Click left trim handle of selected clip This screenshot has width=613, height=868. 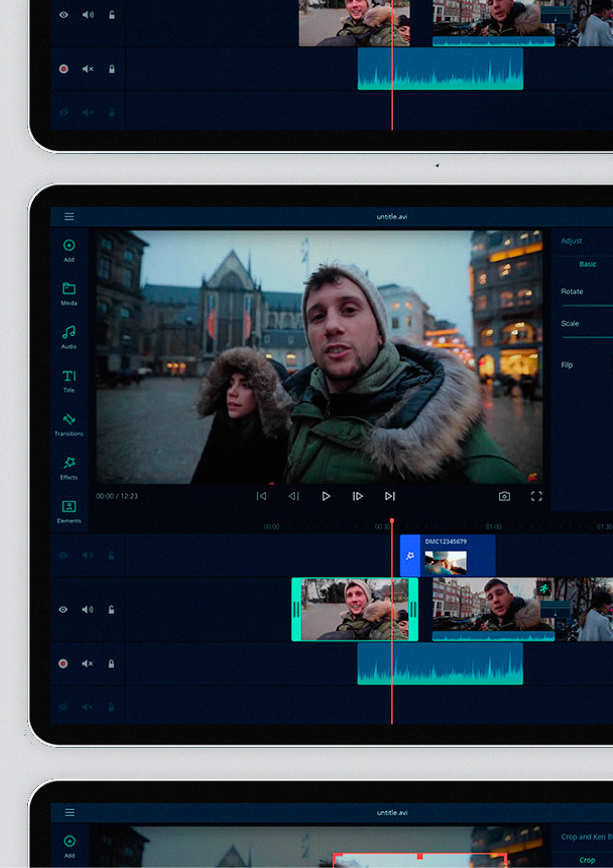point(296,609)
